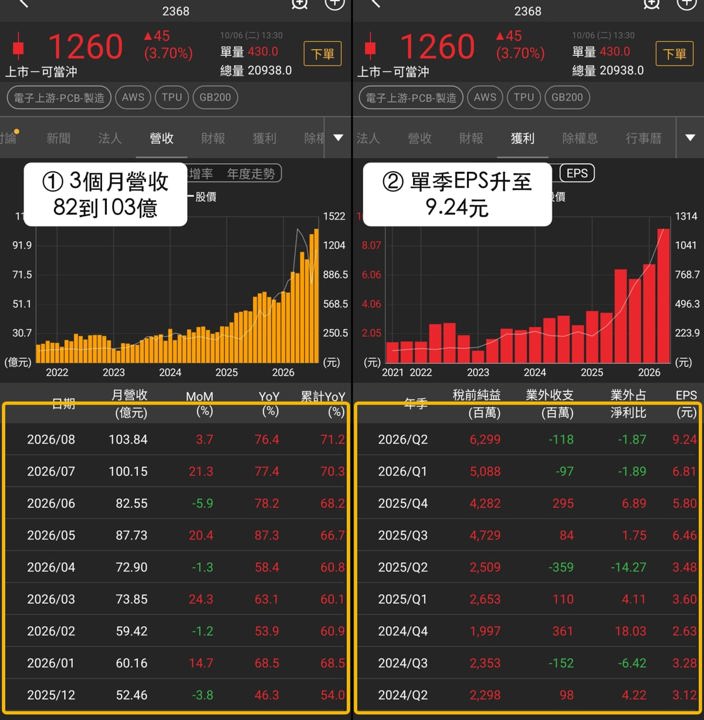Select the 2026/08 revenue row date
This screenshot has width=704, height=720.
point(51,439)
